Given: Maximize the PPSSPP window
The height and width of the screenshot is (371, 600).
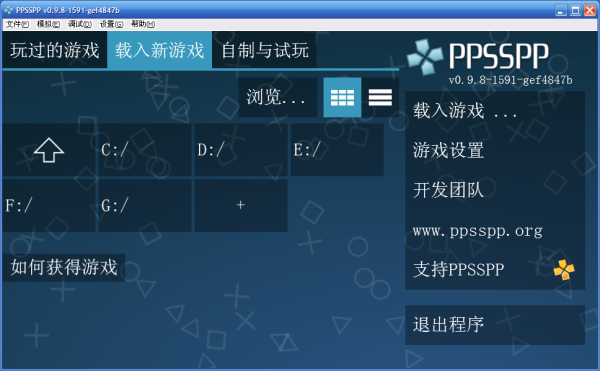Looking at the screenshot, I should 575,10.
